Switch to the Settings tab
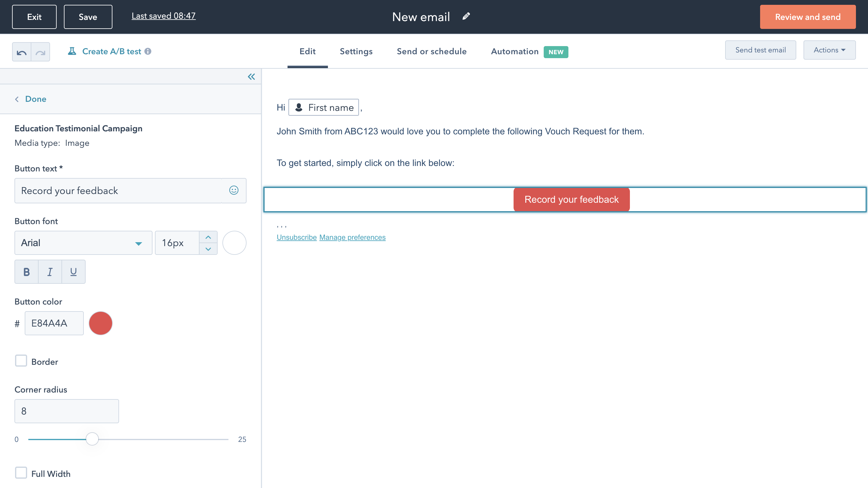868x488 pixels. coord(356,51)
